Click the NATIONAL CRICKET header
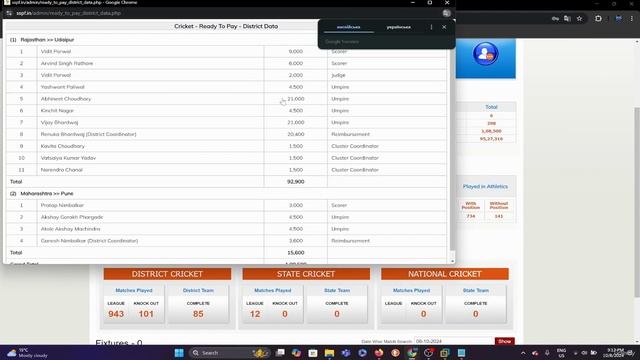640x360 pixels. tap(445, 274)
